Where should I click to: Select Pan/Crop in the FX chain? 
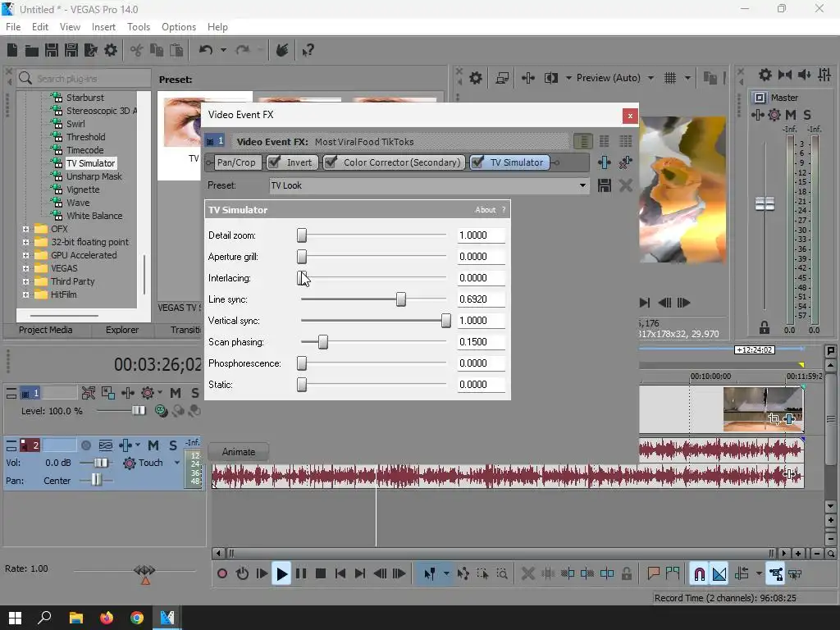(236, 162)
